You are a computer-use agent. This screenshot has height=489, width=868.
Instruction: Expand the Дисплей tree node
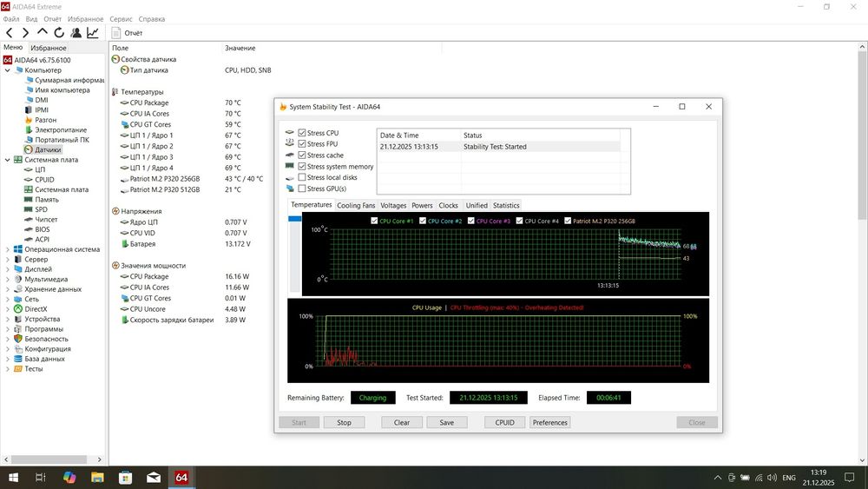7,270
